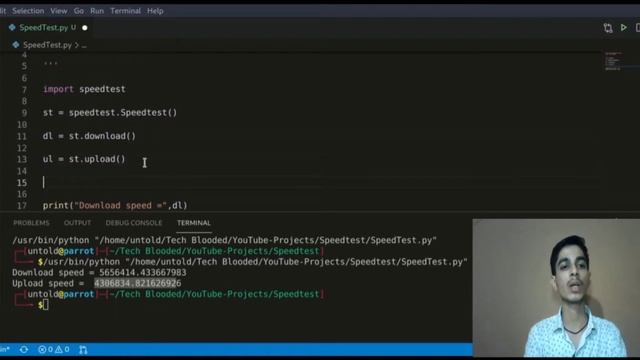The width and height of the screenshot is (640, 360).
Task: Click the terminal prompt cursor after $
Action: click(x=46, y=304)
